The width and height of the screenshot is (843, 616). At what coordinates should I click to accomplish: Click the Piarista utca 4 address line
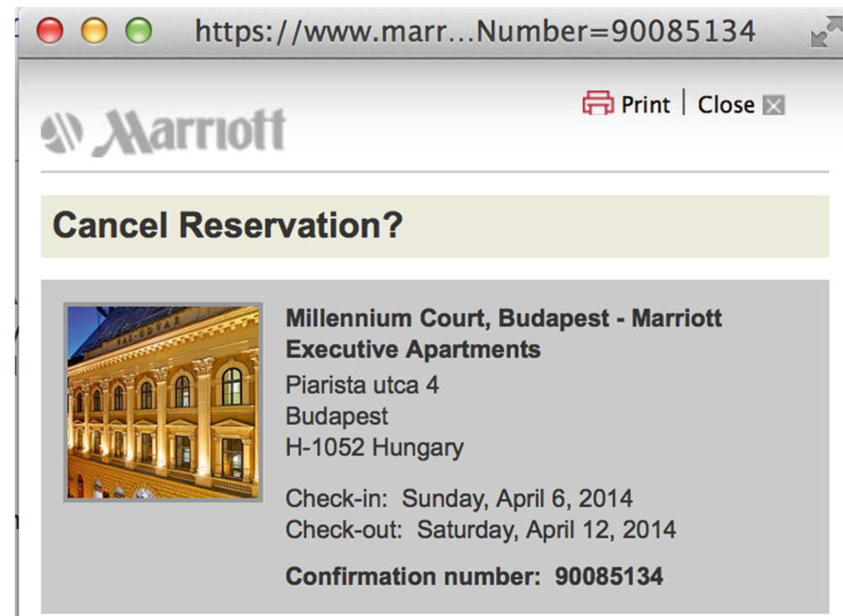coord(362,385)
